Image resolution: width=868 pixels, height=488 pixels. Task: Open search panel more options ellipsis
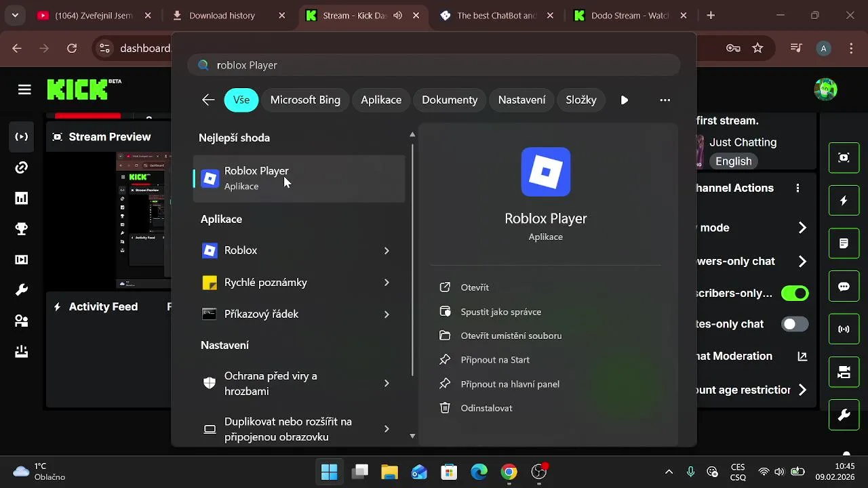(x=665, y=100)
